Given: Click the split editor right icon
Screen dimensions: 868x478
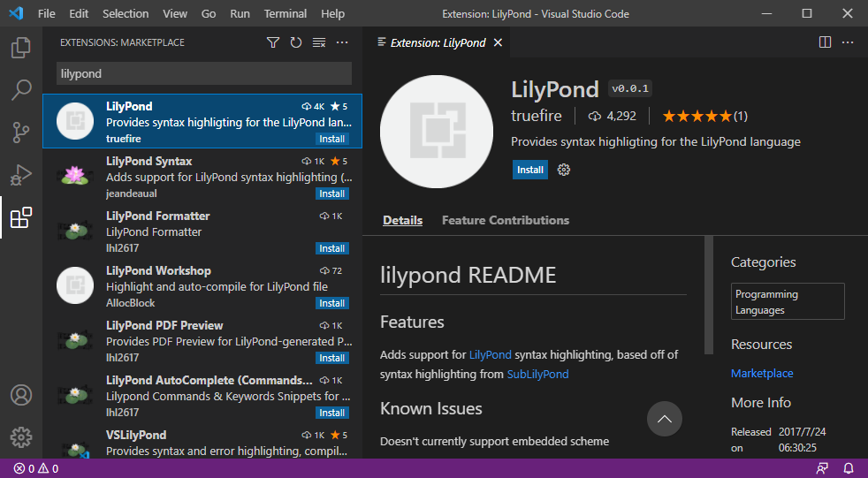Looking at the screenshot, I should coord(825,42).
